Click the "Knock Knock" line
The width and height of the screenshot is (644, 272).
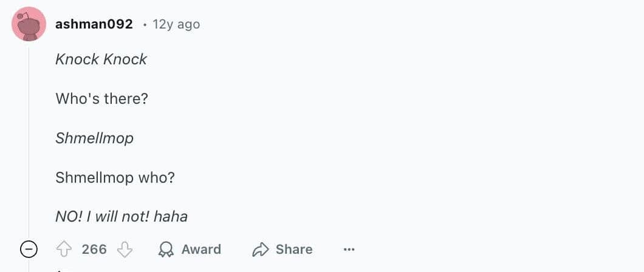click(101, 59)
